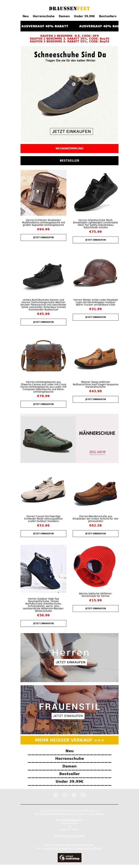Click the black BESTSELLER button
This screenshot has width=139, height=868.
(x=69, y=161)
